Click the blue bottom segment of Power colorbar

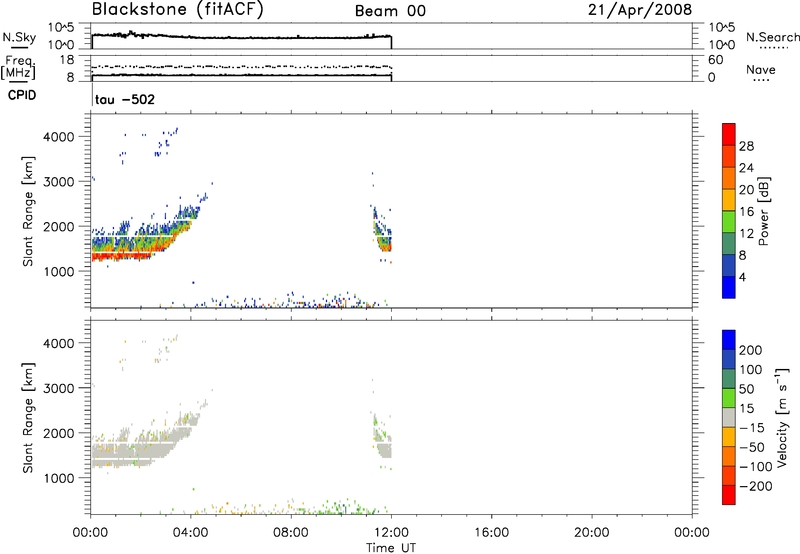tap(729, 287)
